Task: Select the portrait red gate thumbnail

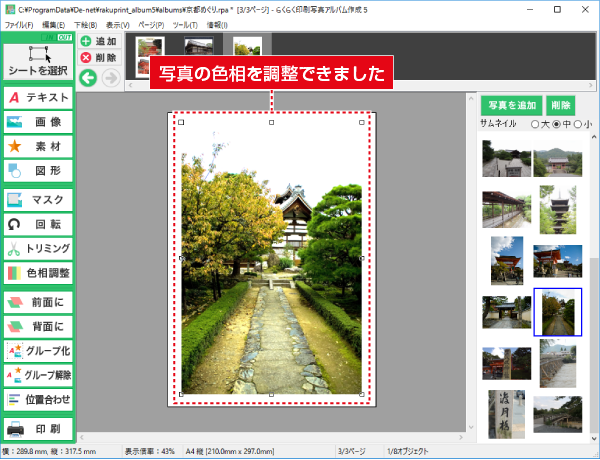Action: tap(507, 261)
